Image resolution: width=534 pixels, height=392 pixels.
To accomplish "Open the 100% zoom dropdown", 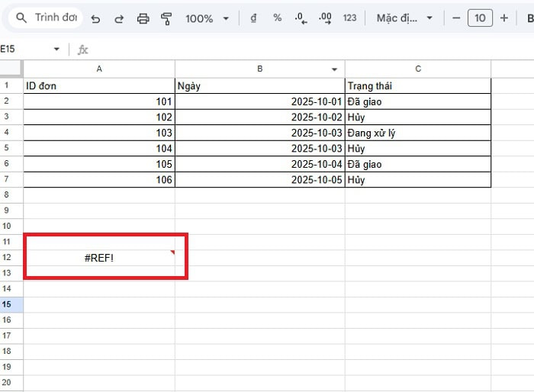I will tap(207, 18).
